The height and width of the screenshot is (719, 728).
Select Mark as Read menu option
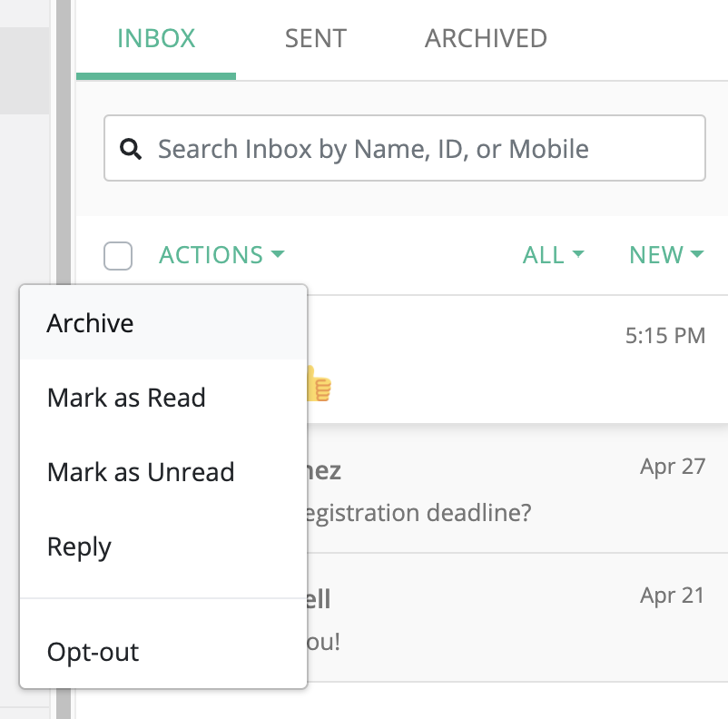[x=126, y=398]
